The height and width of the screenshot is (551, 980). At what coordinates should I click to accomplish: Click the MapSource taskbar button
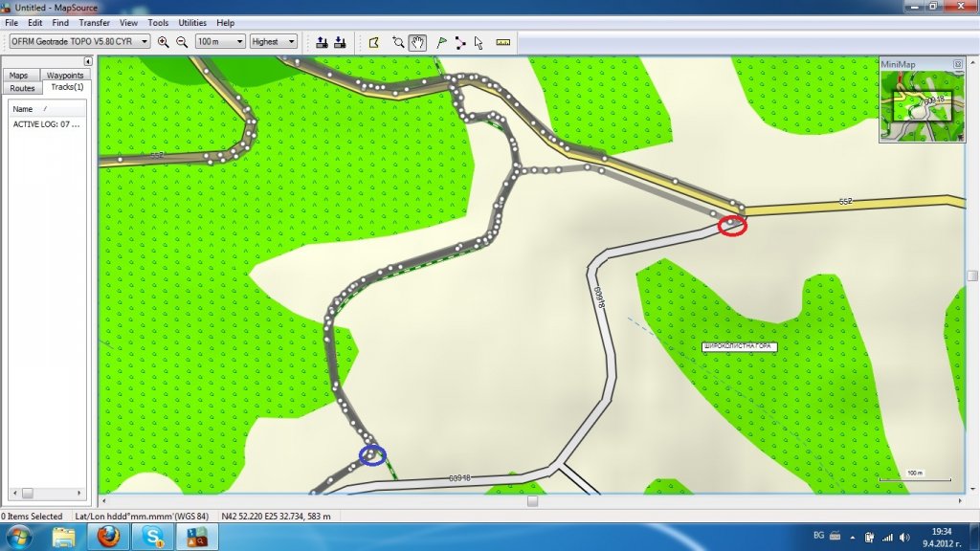[197, 538]
